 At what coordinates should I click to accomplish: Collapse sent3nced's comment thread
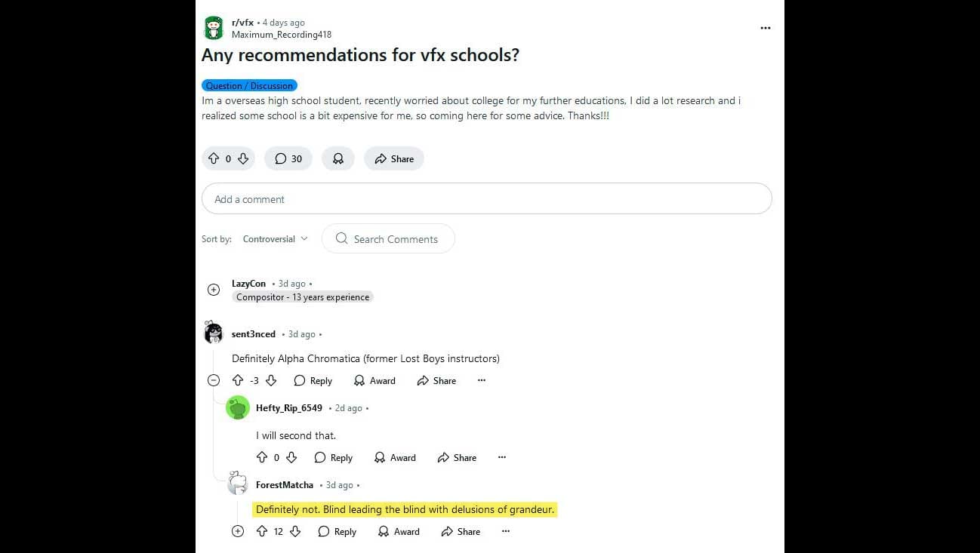pyautogui.click(x=214, y=380)
